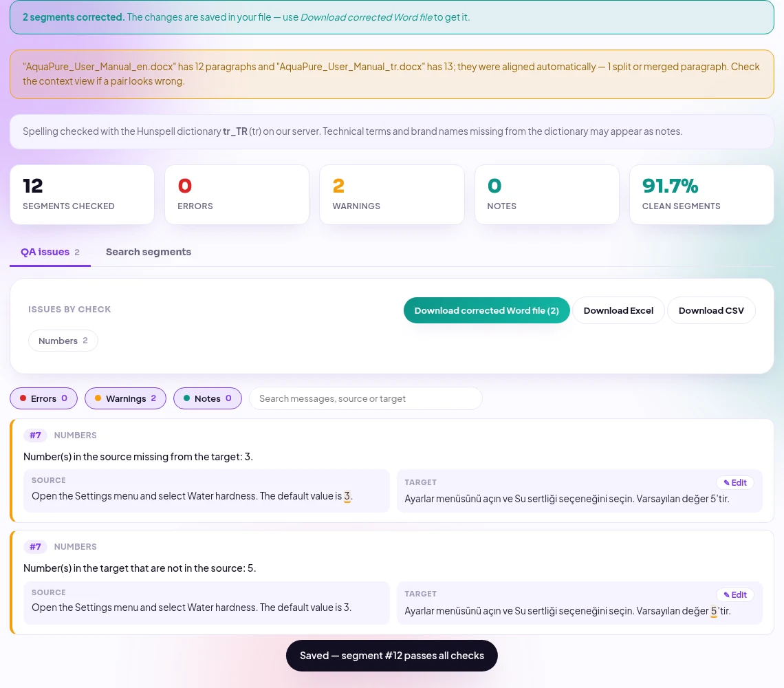Screen dimensions: 784x688
Task: Download the corrected Word file
Action: pos(486,310)
